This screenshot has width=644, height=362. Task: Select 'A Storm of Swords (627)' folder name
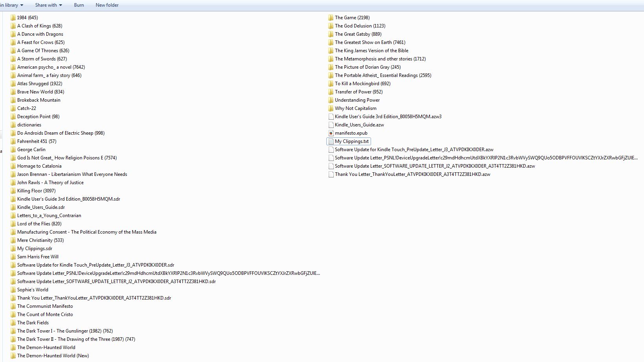[x=42, y=59]
